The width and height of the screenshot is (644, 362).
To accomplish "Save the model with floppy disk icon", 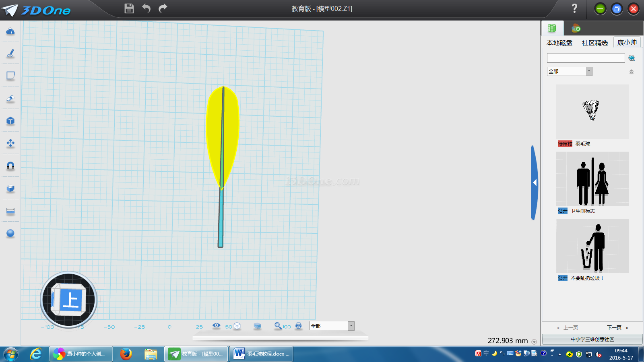I will pyautogui.click(x=129, y=8).
